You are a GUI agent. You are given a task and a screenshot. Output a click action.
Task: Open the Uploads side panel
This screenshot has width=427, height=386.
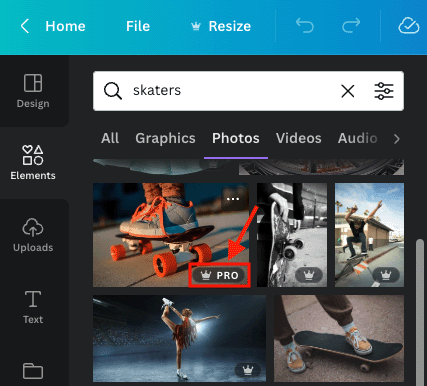pyautogui.click(x=33, y=235)
